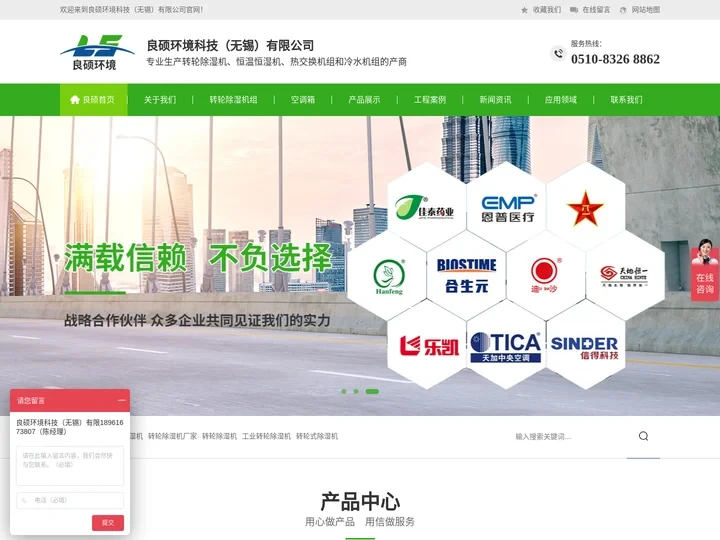The image size is (720, 540).
Task: Submit message with red 提交 button
Action: 108,523
